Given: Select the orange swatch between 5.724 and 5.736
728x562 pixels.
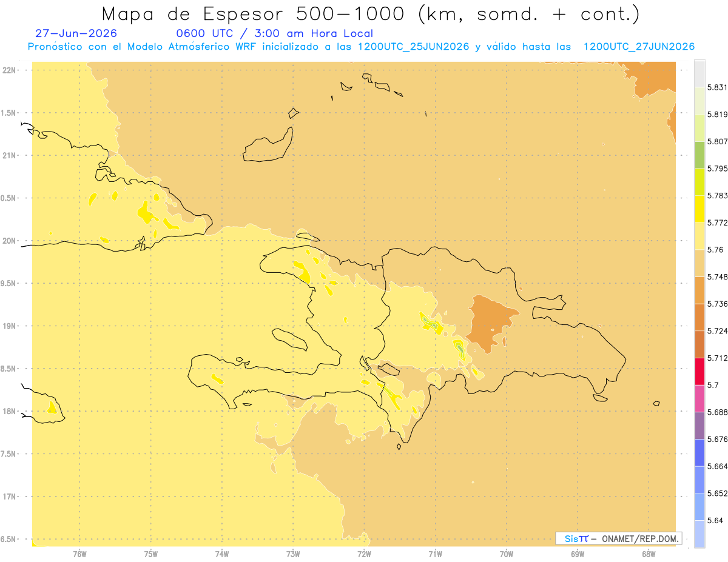Looking at the screenshot, I should coord(699,318).
